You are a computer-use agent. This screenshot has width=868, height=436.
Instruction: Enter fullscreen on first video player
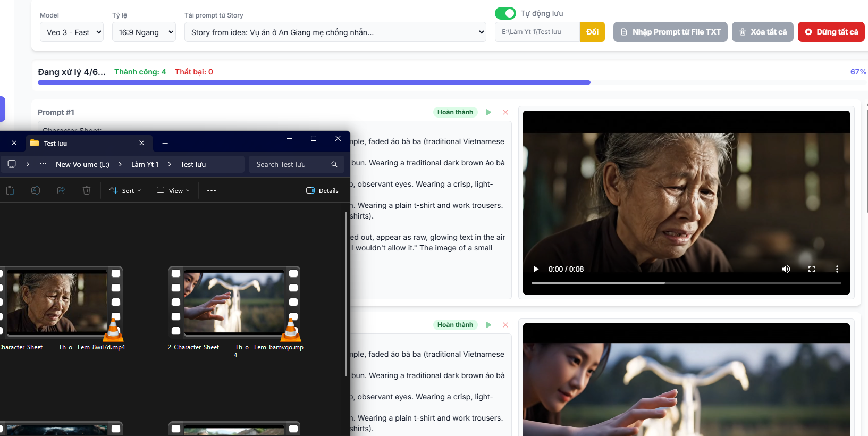811,269
